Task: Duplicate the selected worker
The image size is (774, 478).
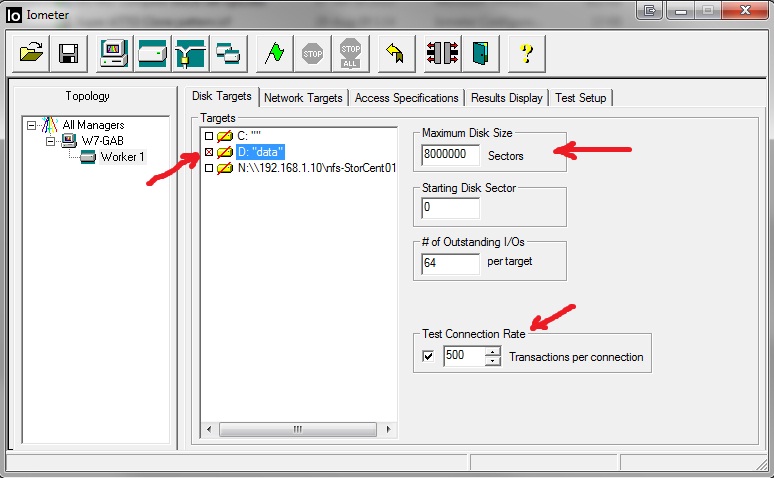Action: pyautogui.click(x=228, y=53)
